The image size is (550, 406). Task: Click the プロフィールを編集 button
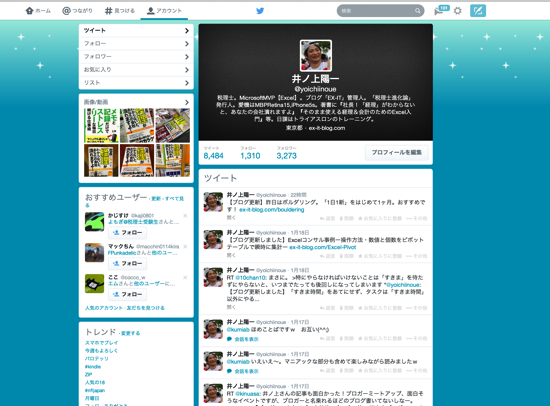pyautogui.click(x=397, y=152)
